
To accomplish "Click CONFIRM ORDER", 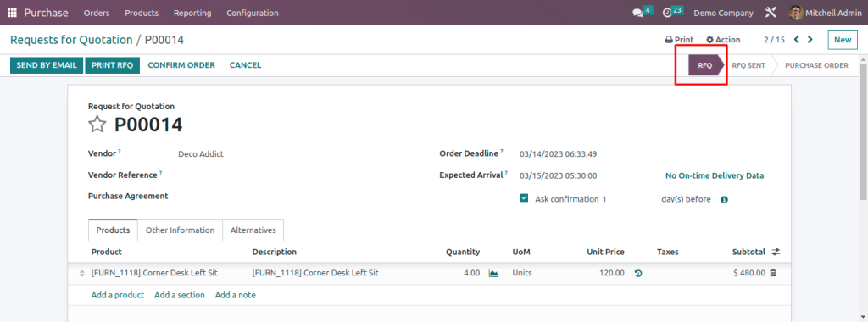I will pyautogui.click(x=181, y=65).
